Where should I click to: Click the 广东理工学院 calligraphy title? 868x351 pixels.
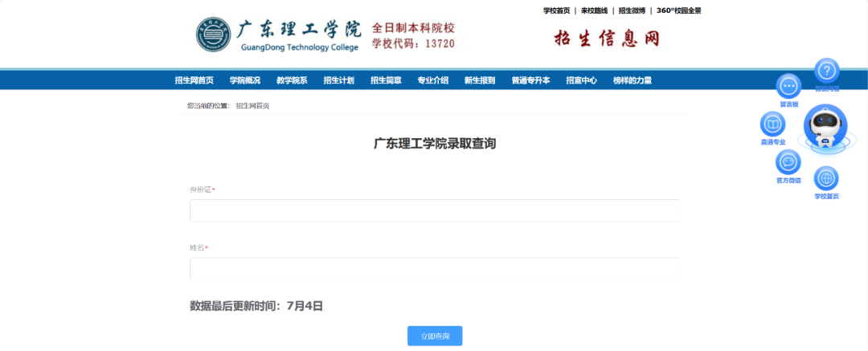[x=300, y=31]
